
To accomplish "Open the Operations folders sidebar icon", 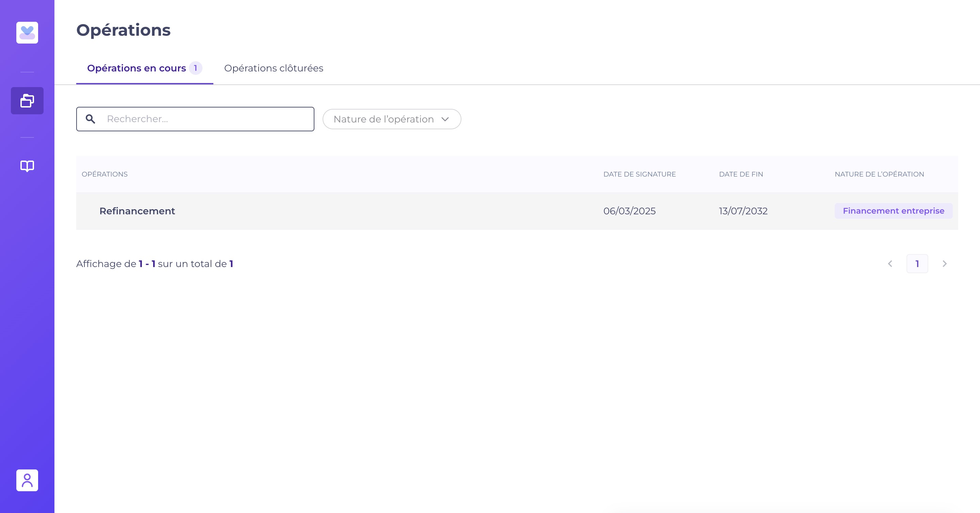I will coord(27,101).
